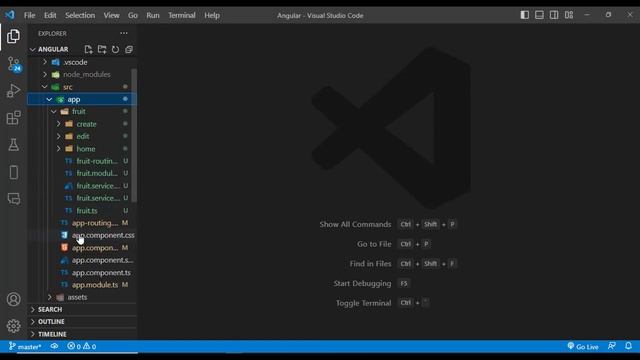Open the feedback icon in status bar
Image resolution: width=640 pixels, height=360 pixels.
611,346
